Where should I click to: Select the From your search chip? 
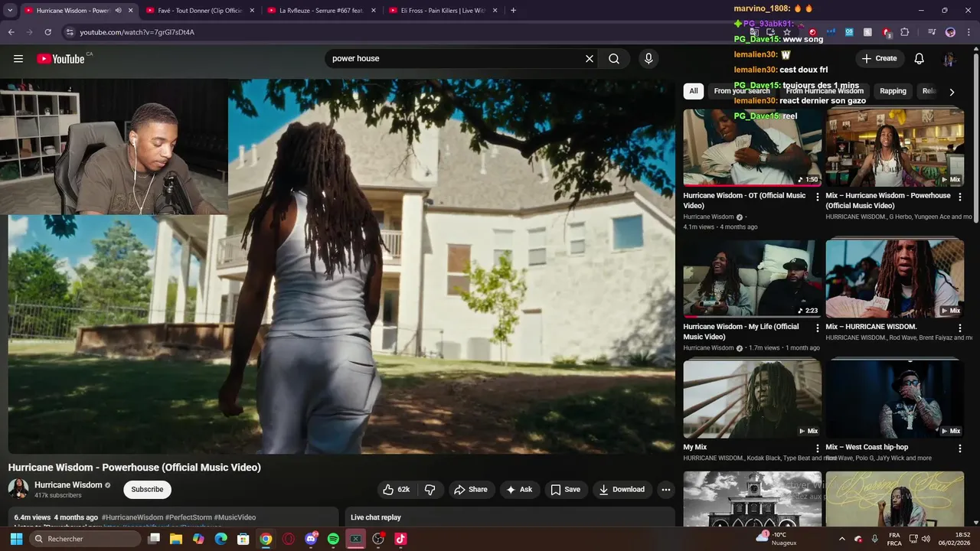pyautogui.click(x=742, y=91)
